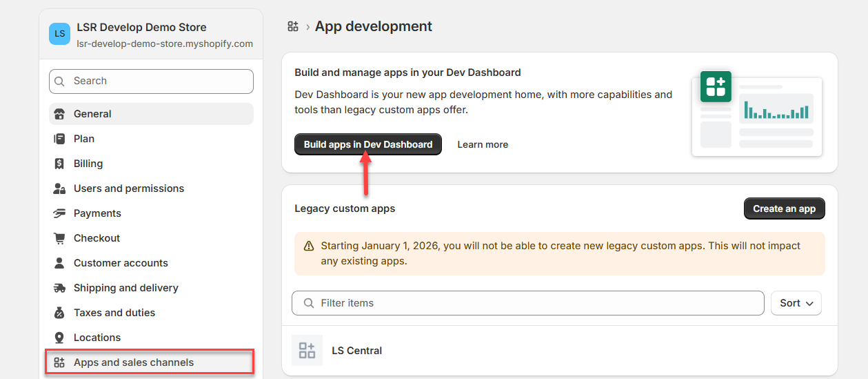Click Build apps in Dev Dashboard button
868x379 pixels.
[x=367, y=144]
